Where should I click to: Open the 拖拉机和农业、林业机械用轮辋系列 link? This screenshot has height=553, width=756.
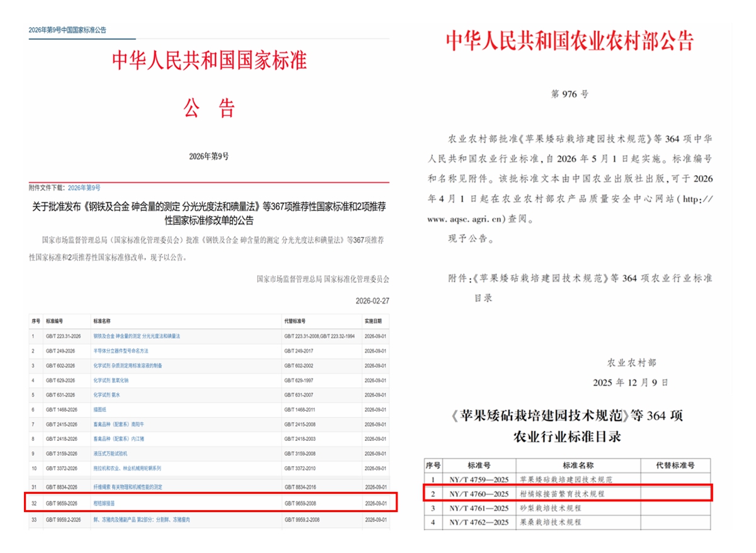127,469
